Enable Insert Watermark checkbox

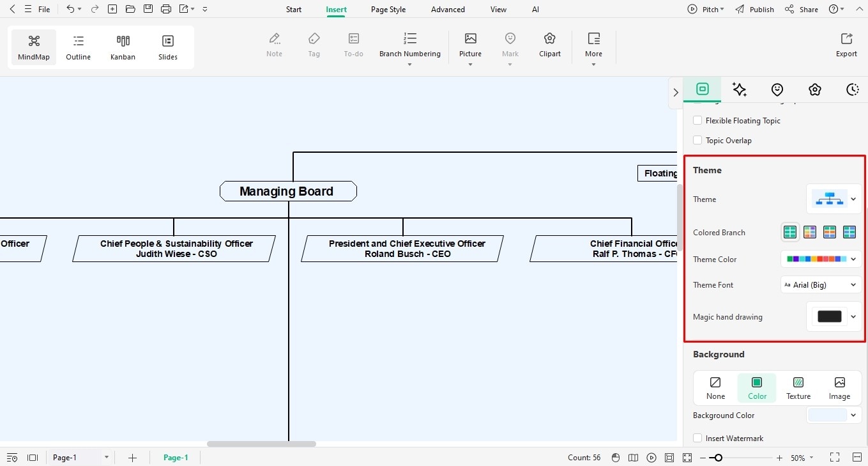[x=697, y=438]
